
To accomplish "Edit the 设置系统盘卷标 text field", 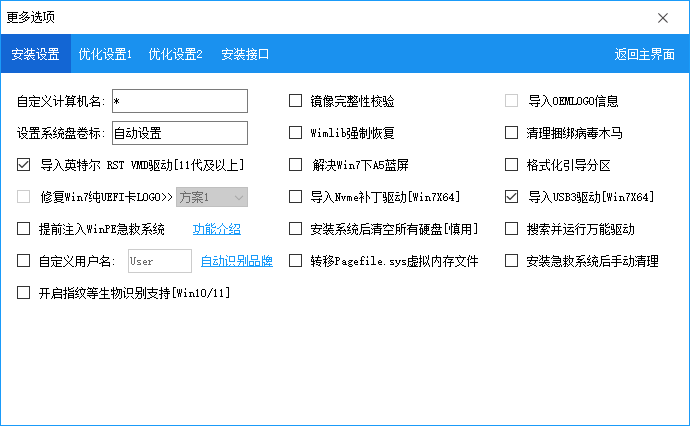I will coord(179,133).
